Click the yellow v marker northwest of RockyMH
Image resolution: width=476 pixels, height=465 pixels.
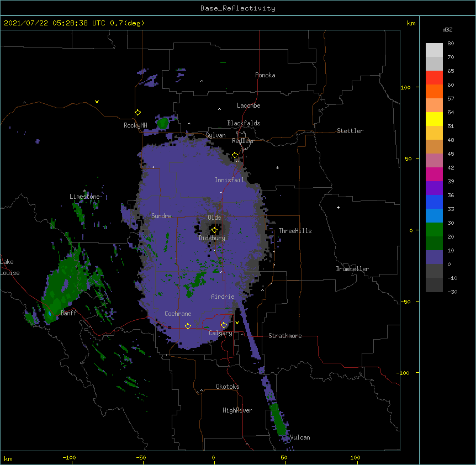click(97, 102)
